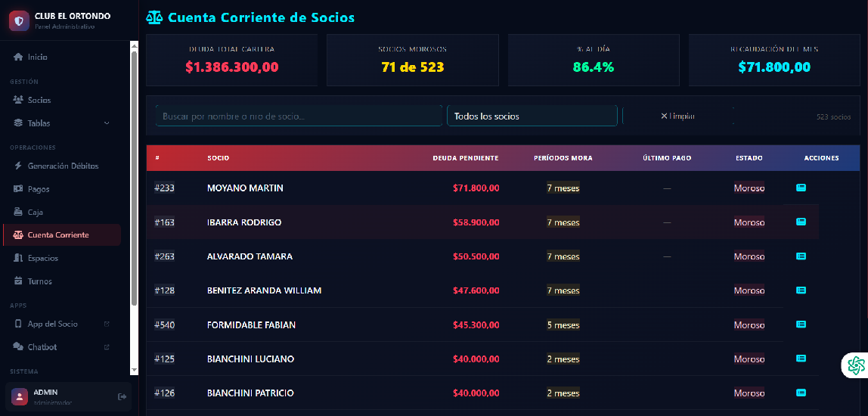Screen dimensions: 868x416
Task: Open the Chatbot link
Action: coord(61,347)
